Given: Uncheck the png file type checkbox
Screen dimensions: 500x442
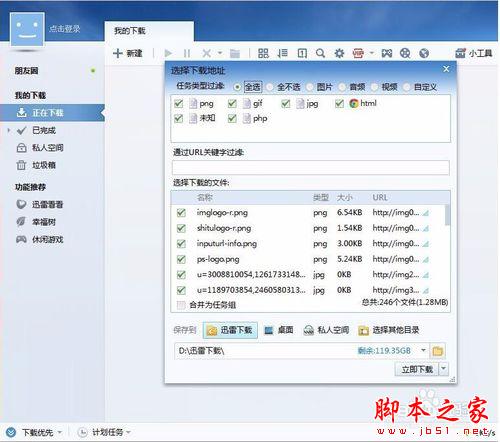Looking at the screenshot, I should pyautogui.click(x=179, y=104).
